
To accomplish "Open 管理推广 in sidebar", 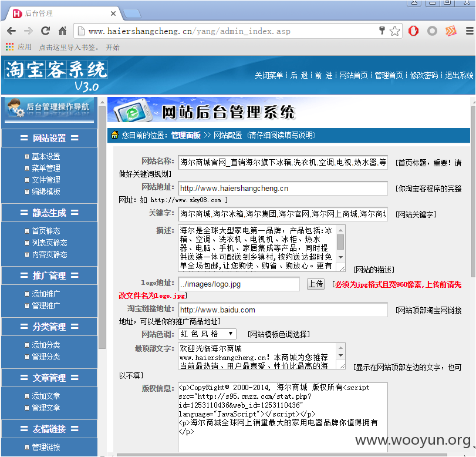I will (x=46, y=305).
